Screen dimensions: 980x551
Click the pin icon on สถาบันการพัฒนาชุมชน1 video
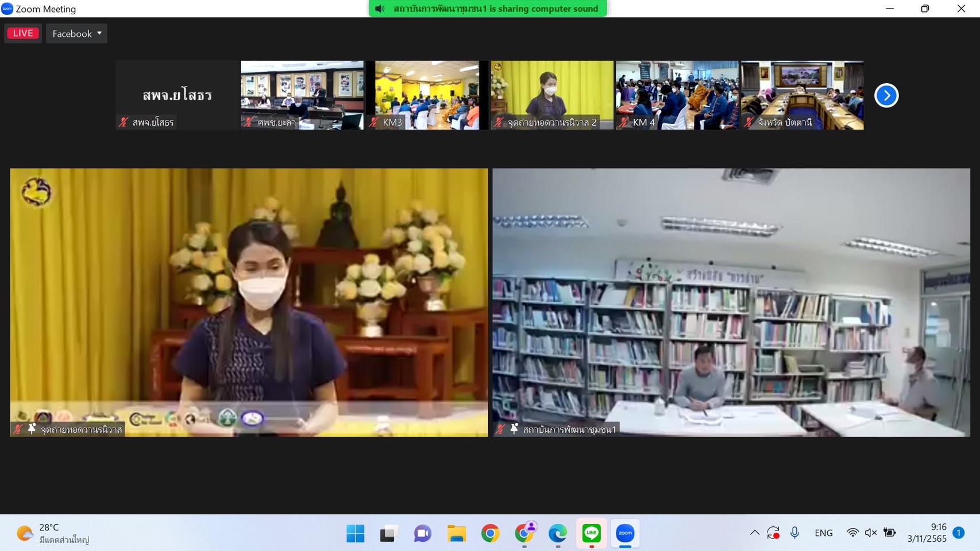[x=514, y=429]
